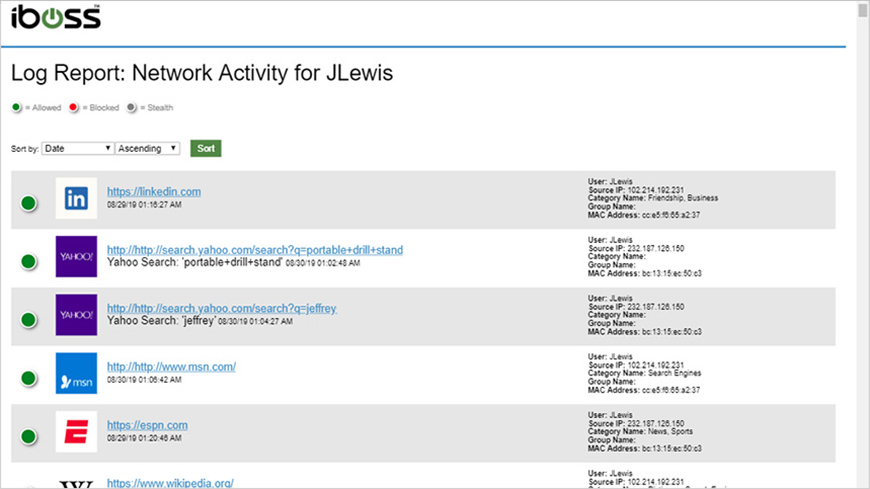
Task: Click the '= Stealth' legend label
Action: point(156,108)
